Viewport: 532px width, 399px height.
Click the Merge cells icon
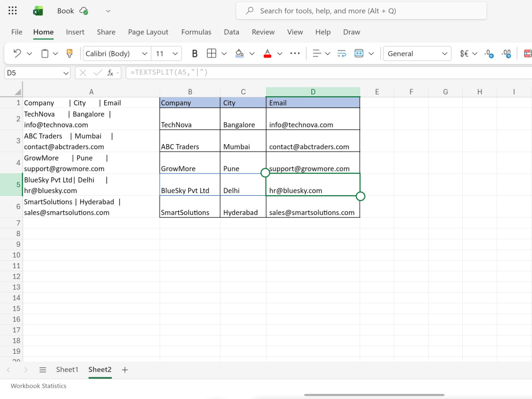[x=359, y=53]
